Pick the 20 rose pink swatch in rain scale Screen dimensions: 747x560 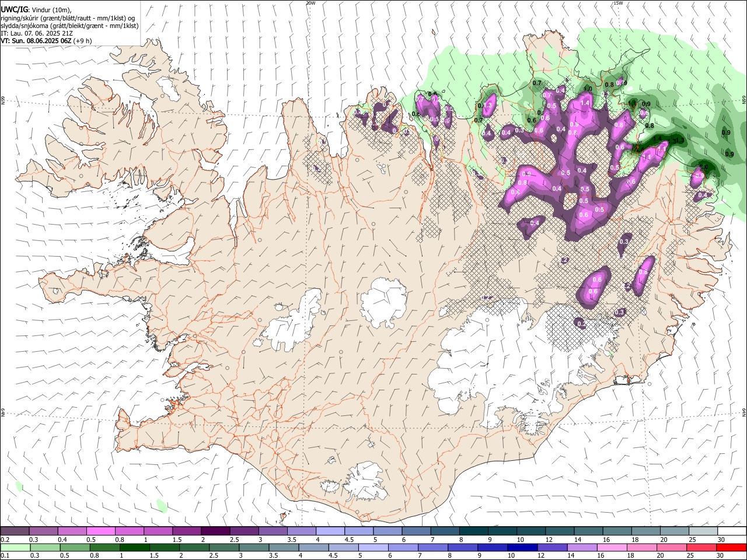672,547
